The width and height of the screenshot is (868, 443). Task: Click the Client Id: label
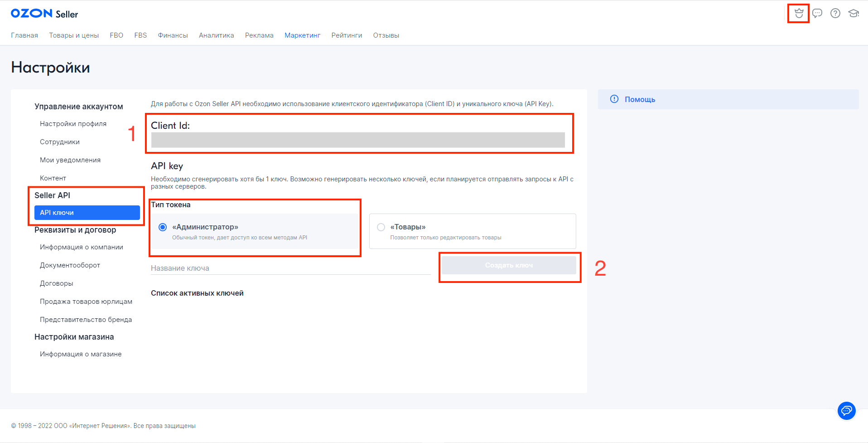(170, 126)
